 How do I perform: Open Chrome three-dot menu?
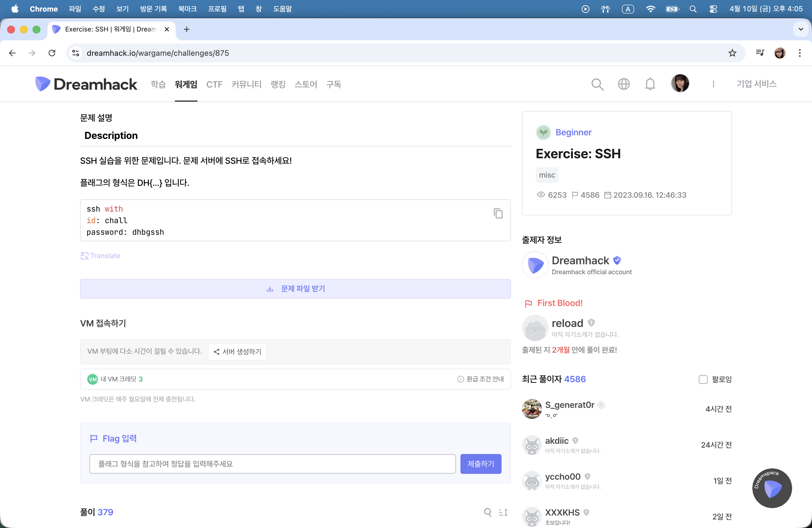(799, 53)
